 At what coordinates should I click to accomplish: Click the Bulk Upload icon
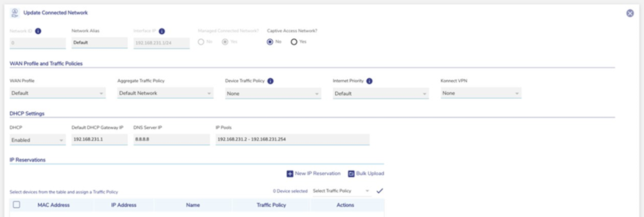351,174
